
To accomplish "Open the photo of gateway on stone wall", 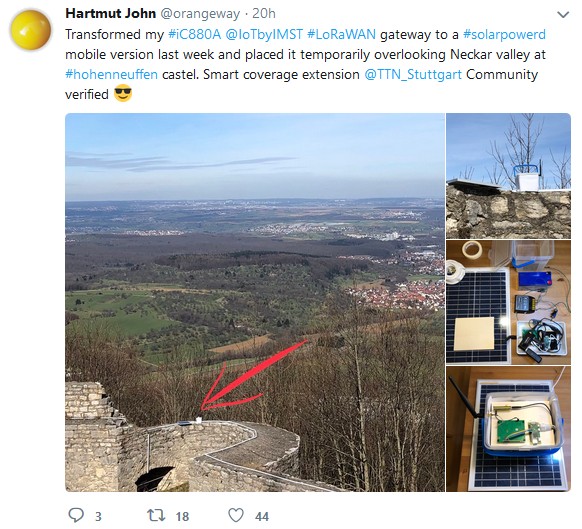I will [x=509, y=176].
